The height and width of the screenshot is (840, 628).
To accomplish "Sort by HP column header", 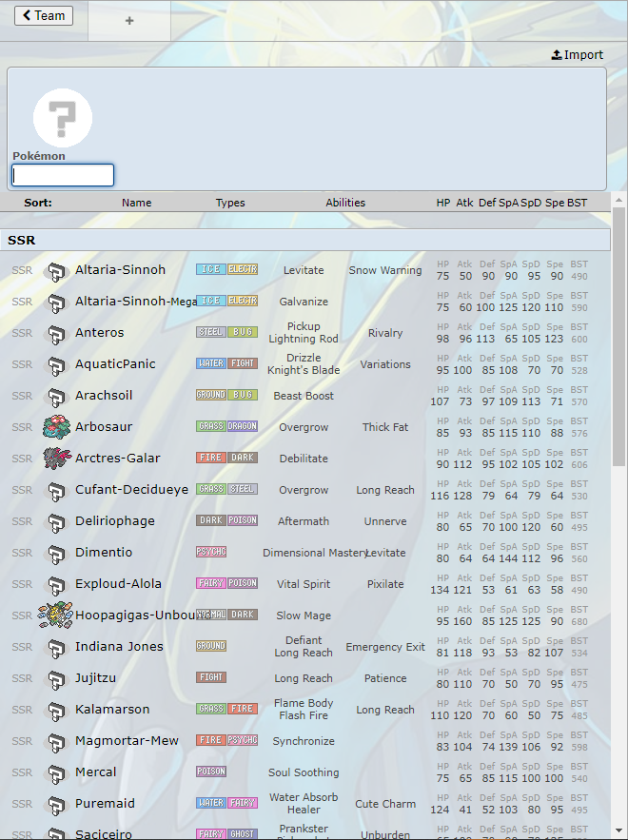I will coord(443,203).
